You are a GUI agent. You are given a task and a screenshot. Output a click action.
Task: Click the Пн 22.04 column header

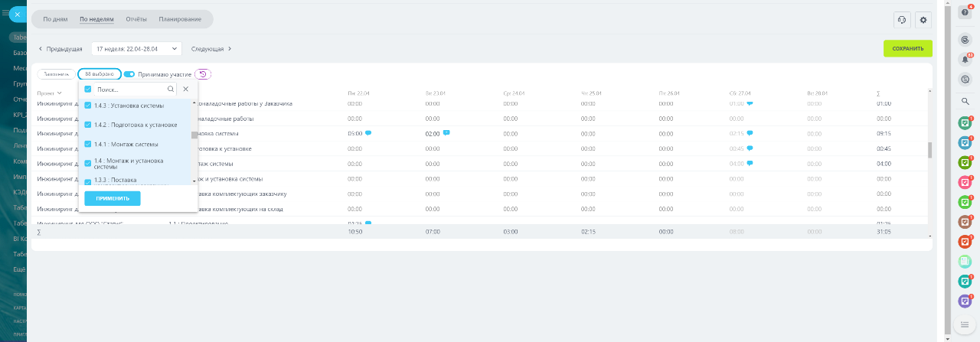click(358, 93)
